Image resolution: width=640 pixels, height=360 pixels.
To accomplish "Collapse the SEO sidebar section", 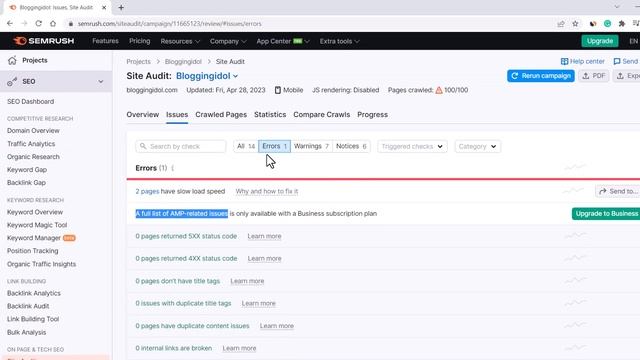I will tap(100, 82).
